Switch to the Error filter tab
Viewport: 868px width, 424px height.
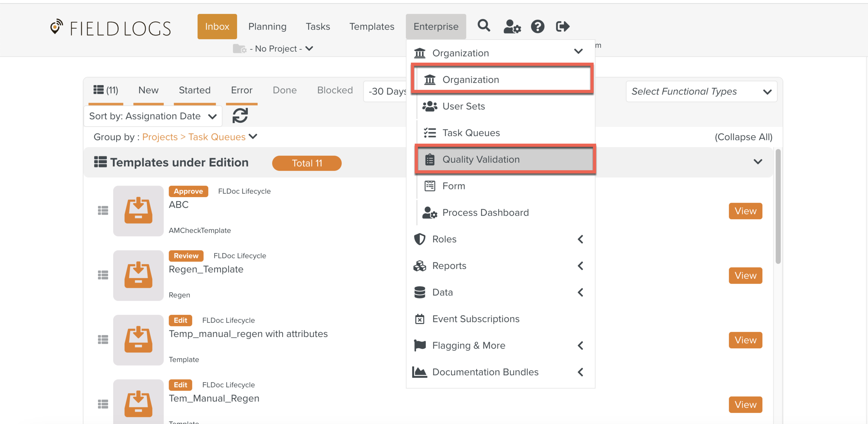tap(241, 90)
